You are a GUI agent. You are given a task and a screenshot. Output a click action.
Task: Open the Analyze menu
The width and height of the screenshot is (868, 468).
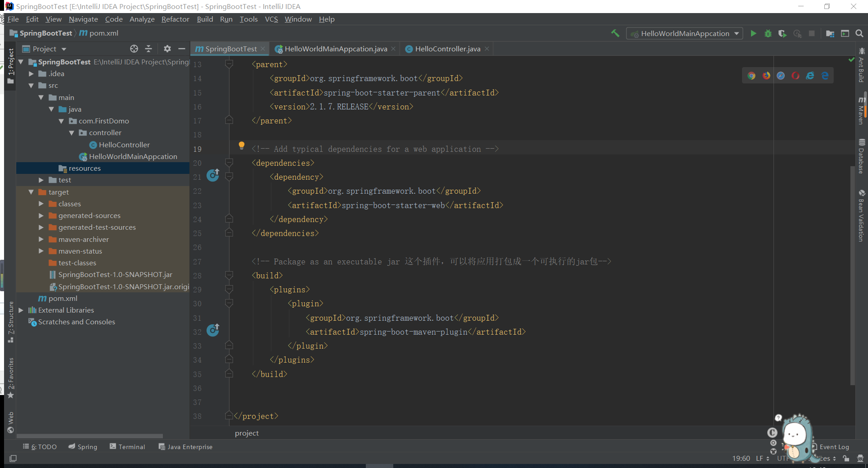142,19
